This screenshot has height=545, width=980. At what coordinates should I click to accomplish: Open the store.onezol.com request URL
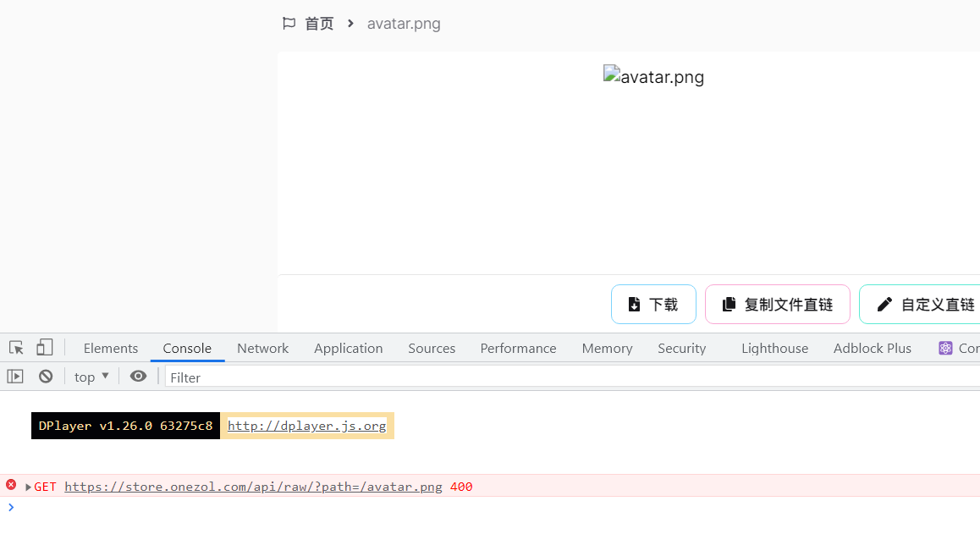tap(252, 486)
